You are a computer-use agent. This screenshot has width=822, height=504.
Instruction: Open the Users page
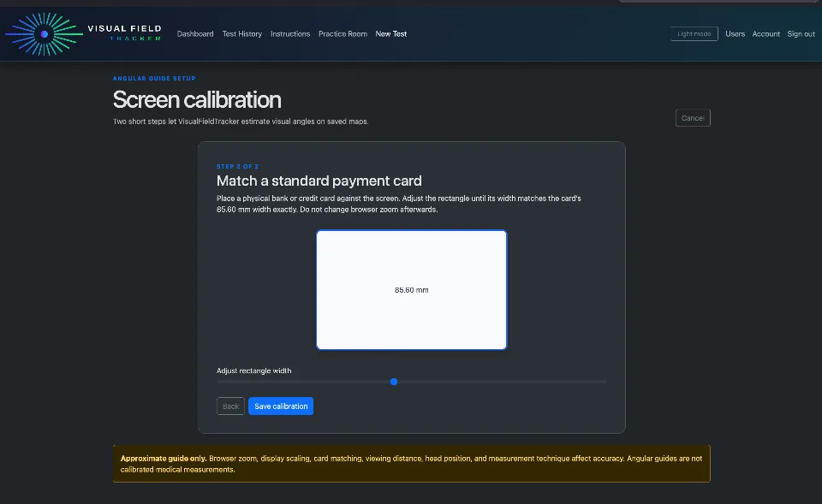(735, 34)
